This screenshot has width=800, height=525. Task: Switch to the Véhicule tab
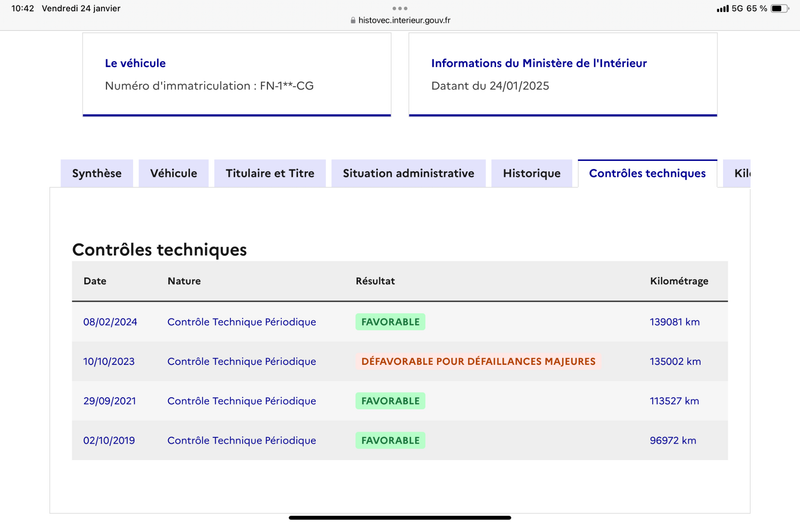pos(173,173)
